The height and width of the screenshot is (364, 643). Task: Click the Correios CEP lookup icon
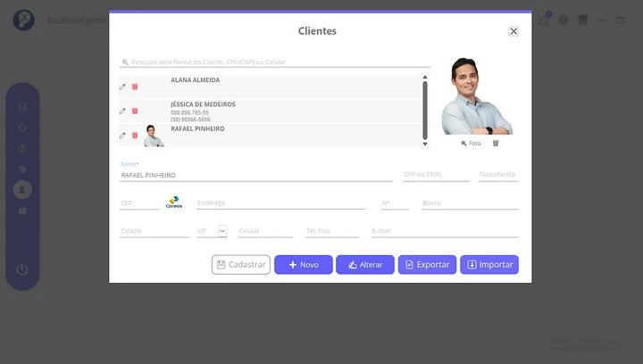pos(173,203)
